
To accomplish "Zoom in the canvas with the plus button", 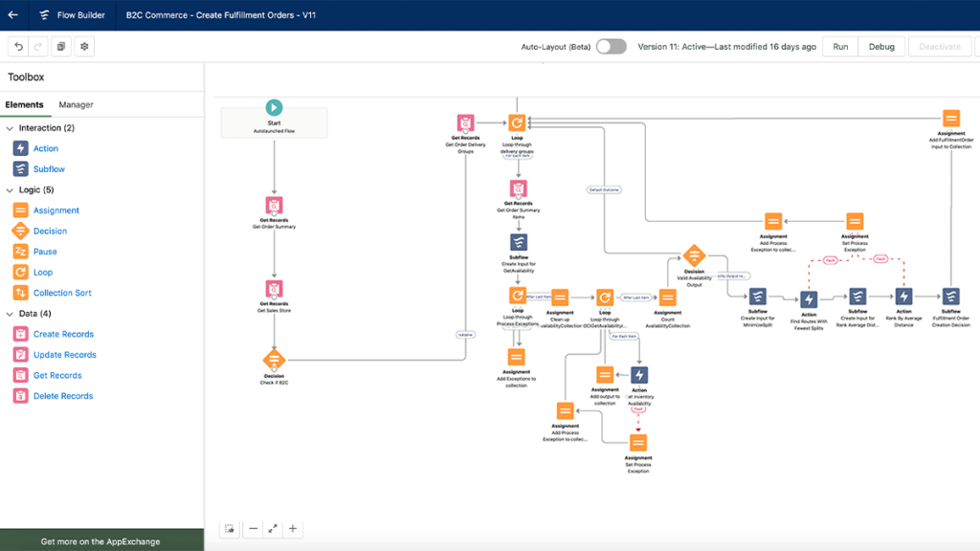I will [x=293, y=528].
